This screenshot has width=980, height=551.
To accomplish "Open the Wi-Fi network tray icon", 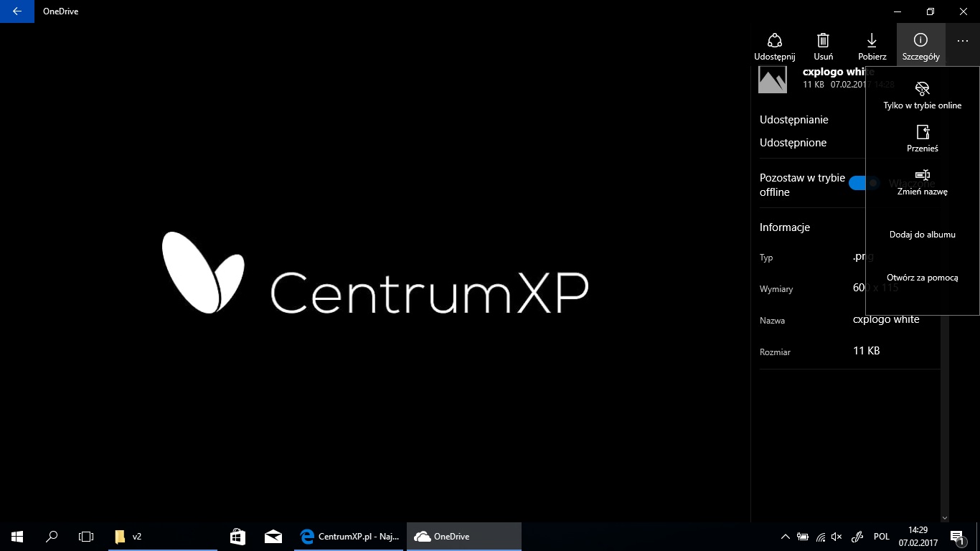I will click(x=820, y=536).
